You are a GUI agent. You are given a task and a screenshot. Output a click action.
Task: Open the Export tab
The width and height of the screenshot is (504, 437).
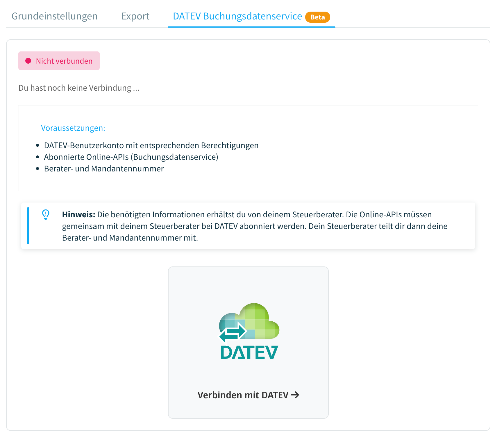[x=135, y=16]
